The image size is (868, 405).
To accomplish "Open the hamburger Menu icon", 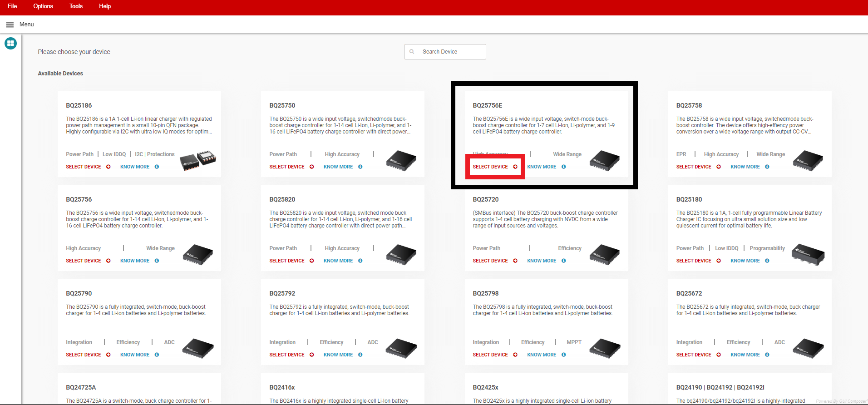I will click(10, 25).
